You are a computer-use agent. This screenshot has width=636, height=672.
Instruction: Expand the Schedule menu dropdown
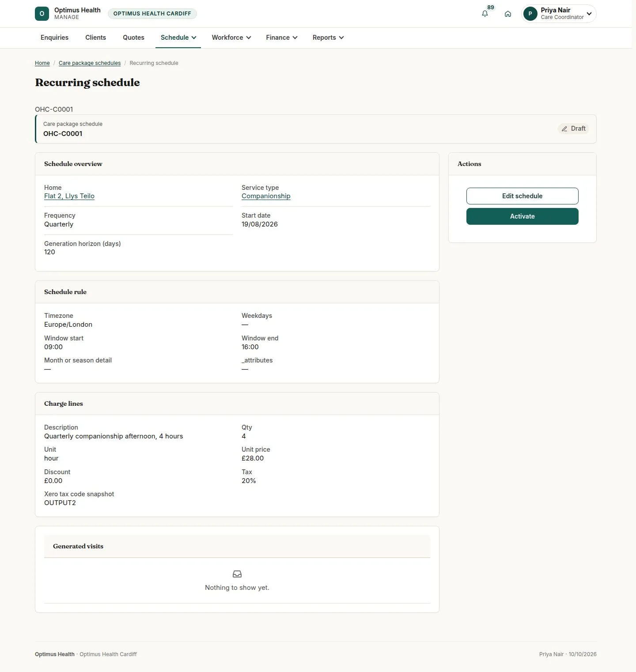tap(178, 38)
